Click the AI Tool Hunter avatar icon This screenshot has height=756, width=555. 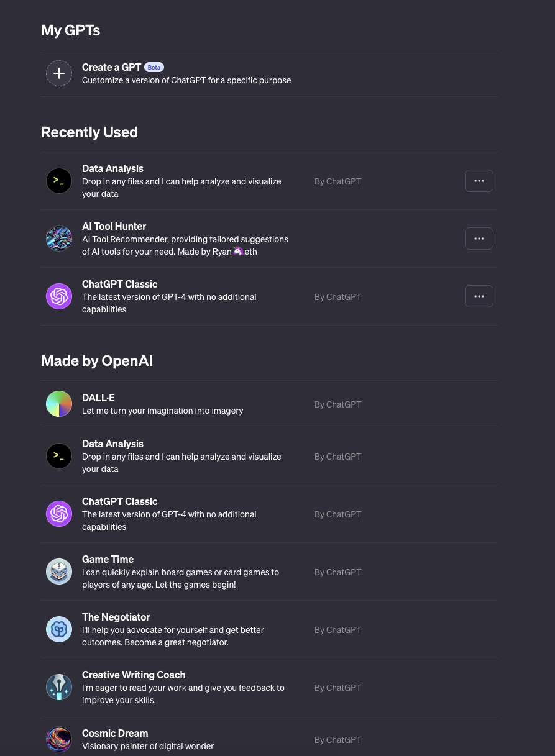pos(59,239)
